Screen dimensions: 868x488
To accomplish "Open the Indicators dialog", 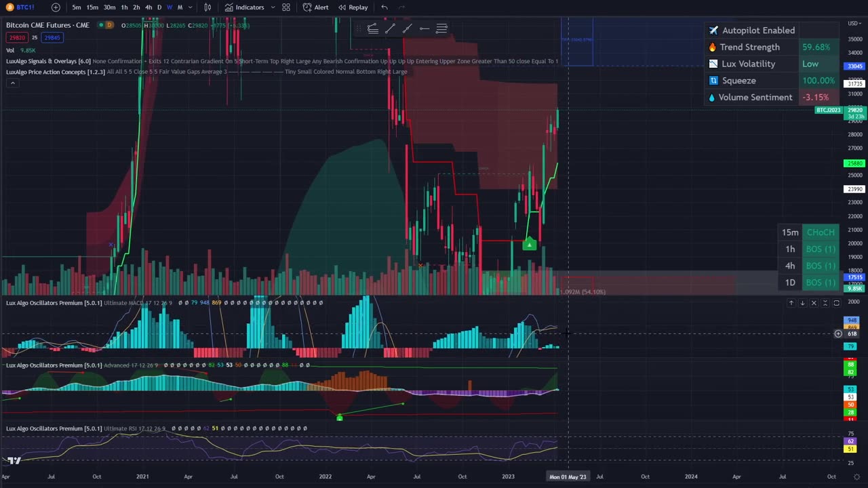I will pos(245,7).
